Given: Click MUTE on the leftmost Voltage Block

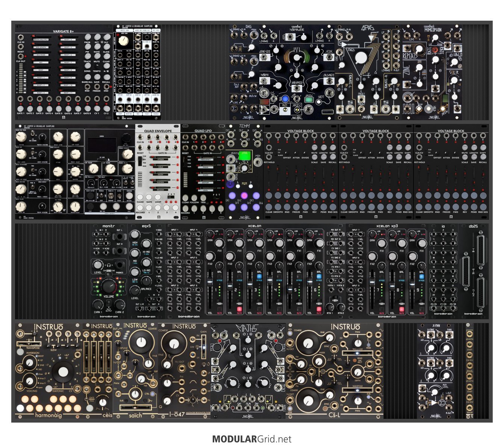Looking at the screenshot, I should [x=314, y=148].
